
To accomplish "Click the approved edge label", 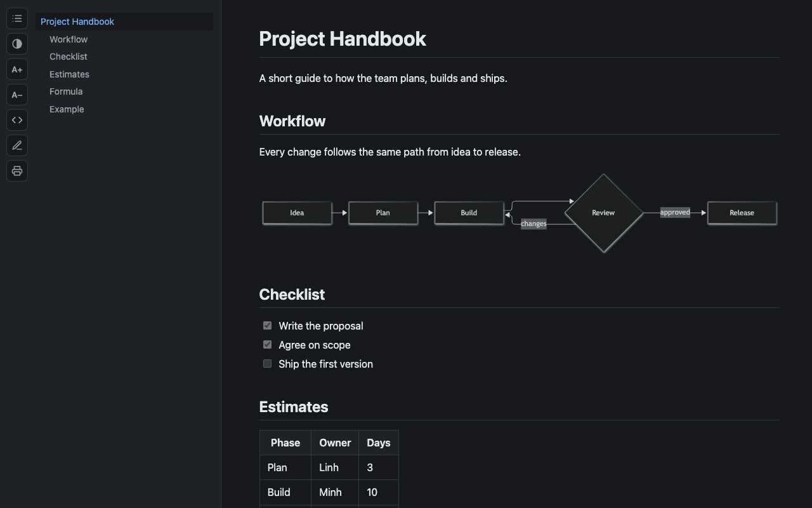I will point(675,213).
